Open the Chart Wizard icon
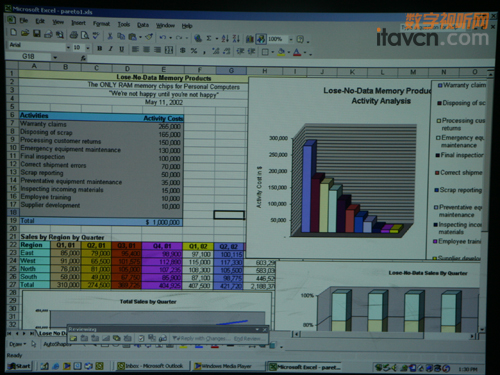Viewport: 500px width, 375px height. (x=250, y=39)
